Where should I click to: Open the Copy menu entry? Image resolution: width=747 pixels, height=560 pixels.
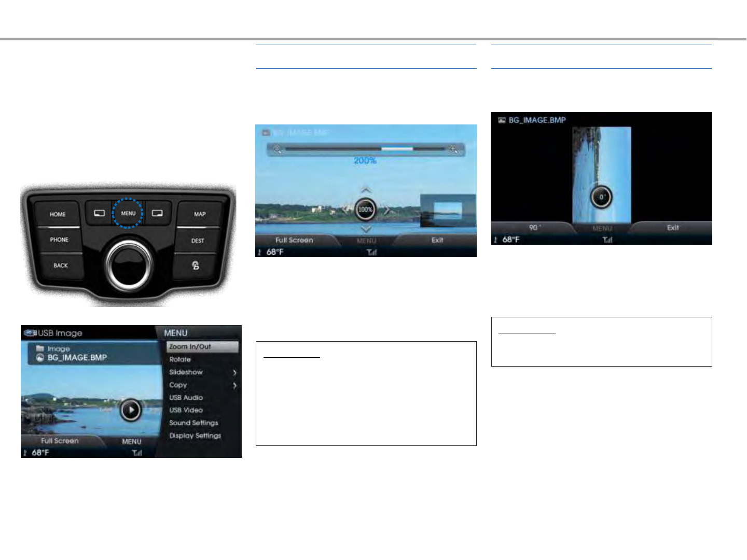tap(203, 385)
